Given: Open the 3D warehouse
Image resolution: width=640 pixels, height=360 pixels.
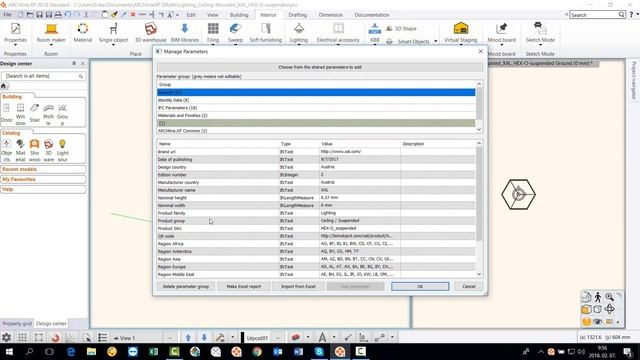Looking at the screenshot, I should (x=150, y=33).
